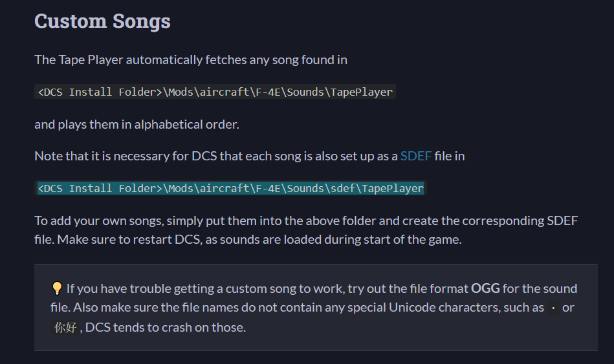Click the text 'Note that it is necessary'
The image size is (614, 364).
tap(102, 156)
